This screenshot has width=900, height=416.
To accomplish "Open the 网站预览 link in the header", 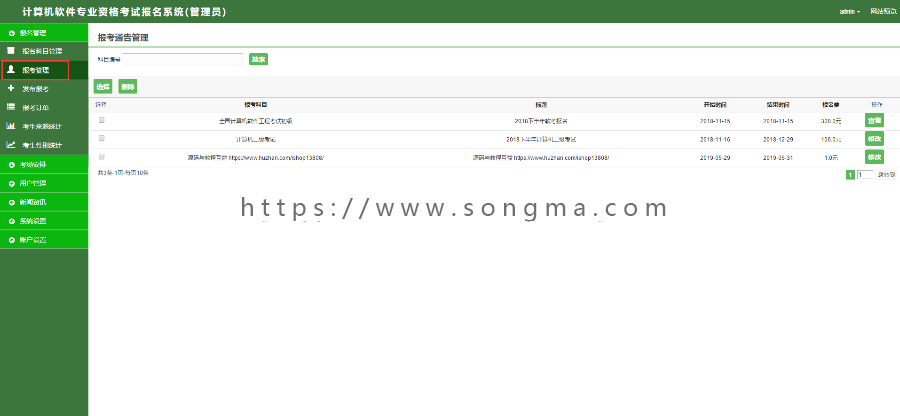I will pyautogui.click(x=883, y=11).
